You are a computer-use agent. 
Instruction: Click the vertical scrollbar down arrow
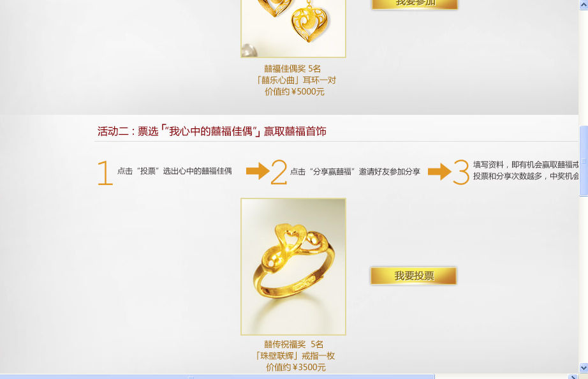coord(584,368)
